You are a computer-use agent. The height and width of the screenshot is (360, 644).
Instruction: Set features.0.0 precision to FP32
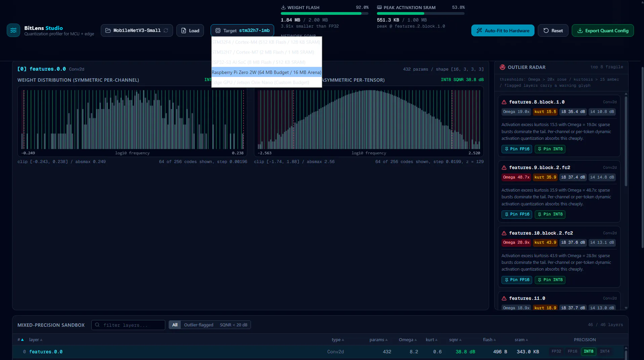pyautogui.click(x=556, y=352)
